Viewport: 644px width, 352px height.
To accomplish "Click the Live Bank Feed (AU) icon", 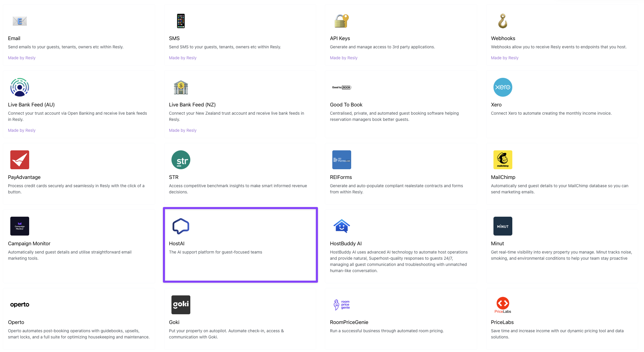I will (20, 87).
